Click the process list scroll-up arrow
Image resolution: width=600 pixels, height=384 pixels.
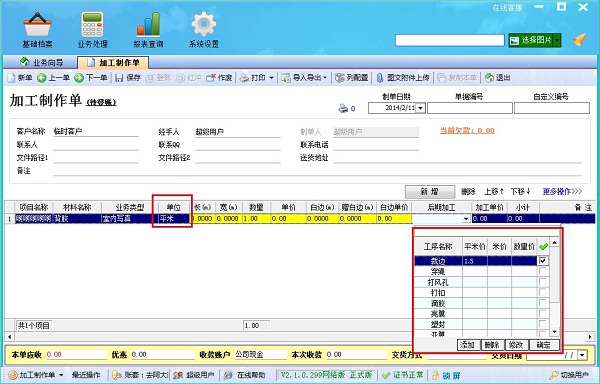[554, 242]
